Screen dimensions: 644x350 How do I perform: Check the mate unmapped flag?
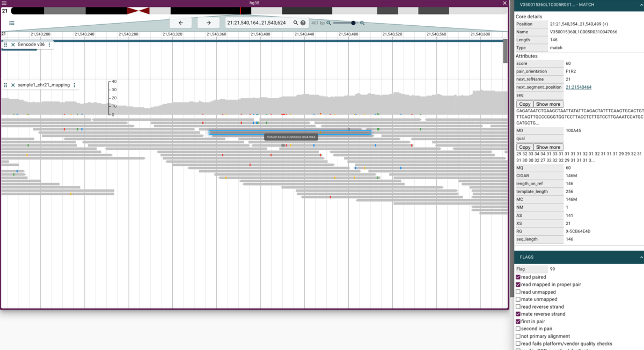click(518, 299)
